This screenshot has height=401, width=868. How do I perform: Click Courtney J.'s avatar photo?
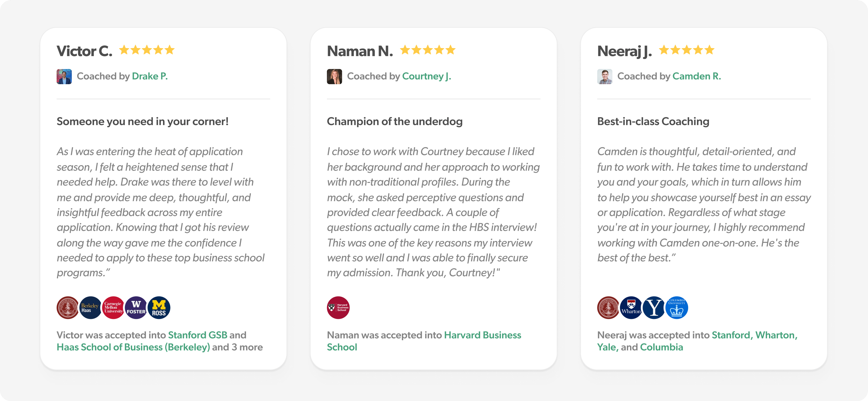(334, 76)
